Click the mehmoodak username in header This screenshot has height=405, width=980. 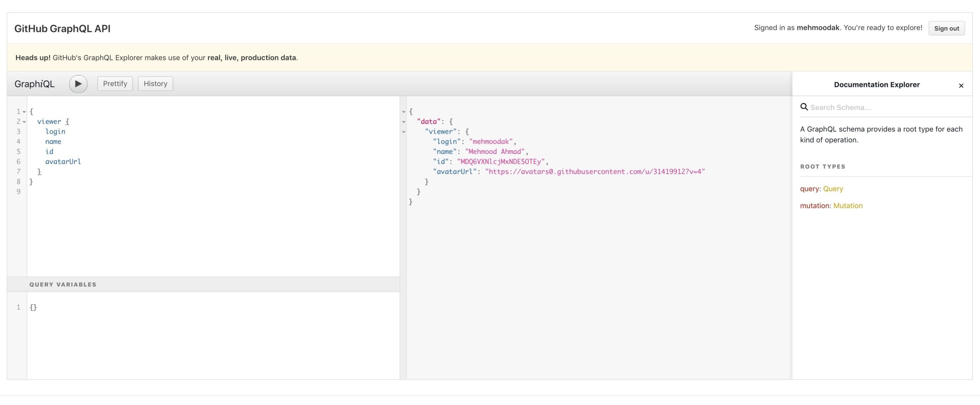pyautogui.click(x=818, y=28)
